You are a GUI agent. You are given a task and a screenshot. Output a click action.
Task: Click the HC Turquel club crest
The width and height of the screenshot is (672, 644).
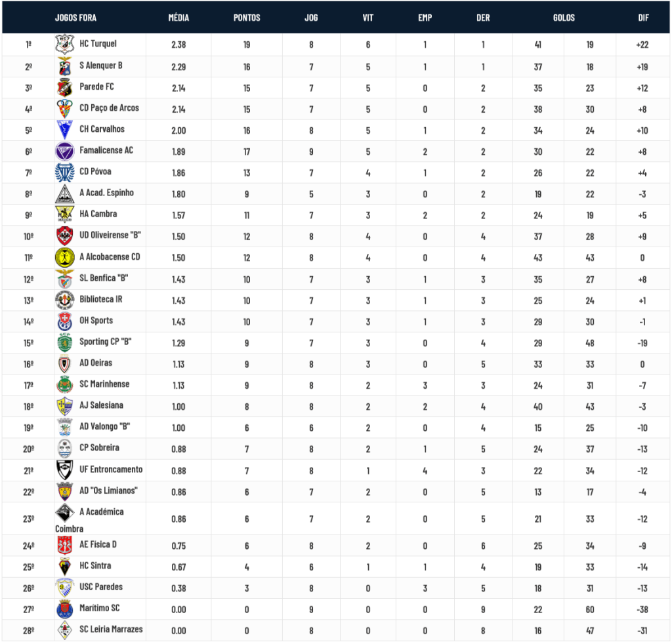[65, 44]
